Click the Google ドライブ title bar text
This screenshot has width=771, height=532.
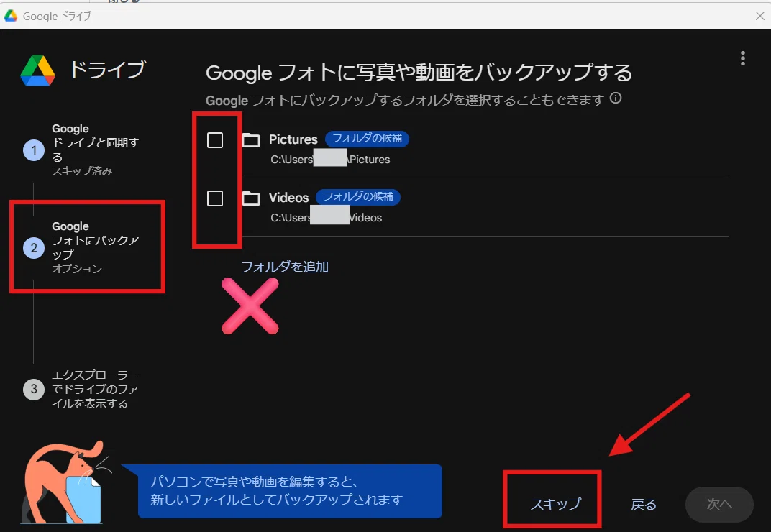click(57, 17)
